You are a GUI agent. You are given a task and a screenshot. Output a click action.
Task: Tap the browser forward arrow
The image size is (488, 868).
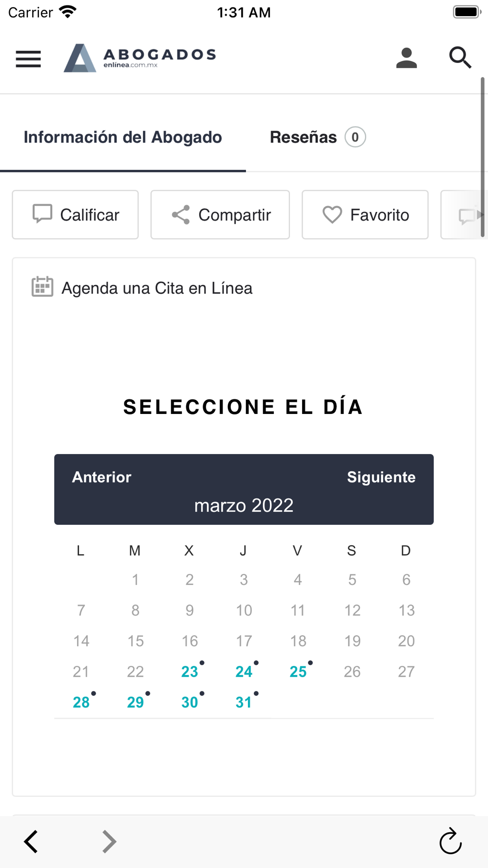point(109,841)
